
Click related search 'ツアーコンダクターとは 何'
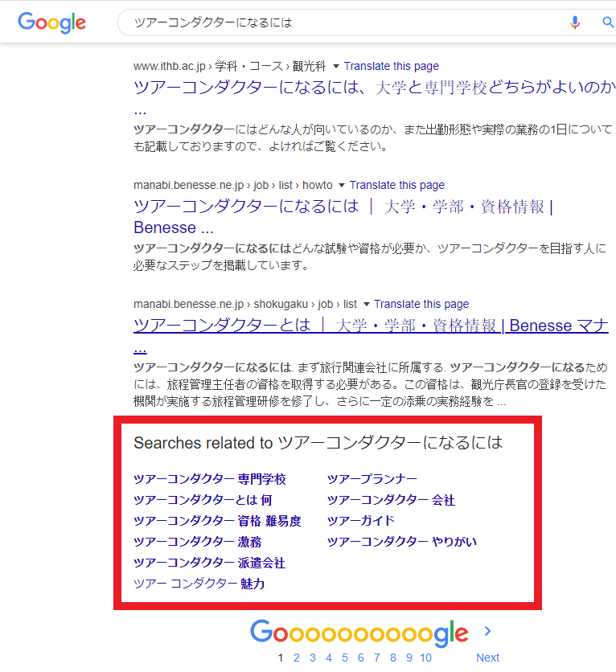(203, 500)
